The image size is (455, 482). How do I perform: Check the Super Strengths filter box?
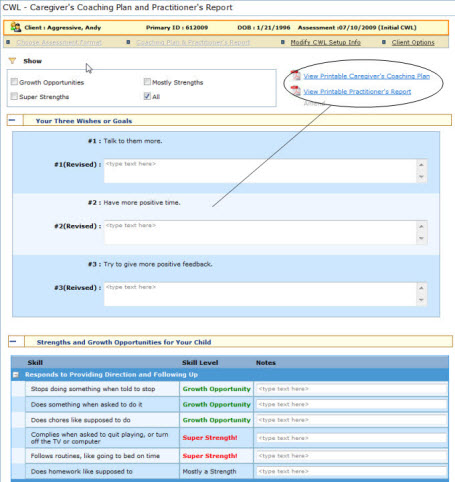tap(14, 96)
